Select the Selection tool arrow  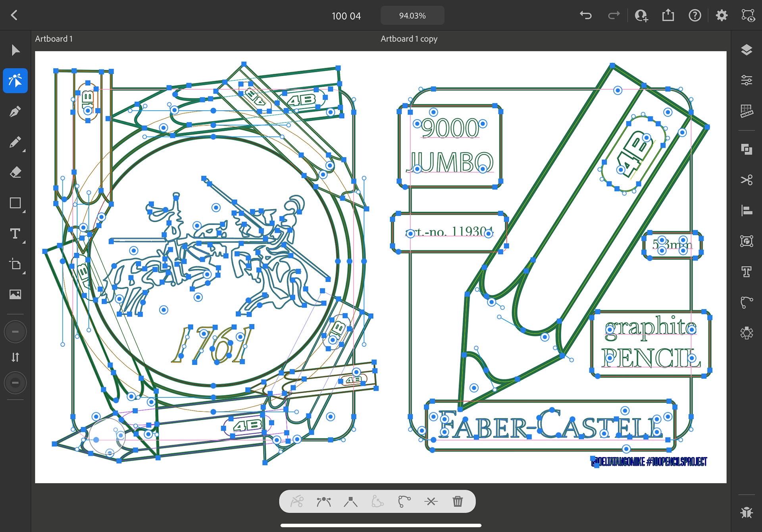pos(15,50)
